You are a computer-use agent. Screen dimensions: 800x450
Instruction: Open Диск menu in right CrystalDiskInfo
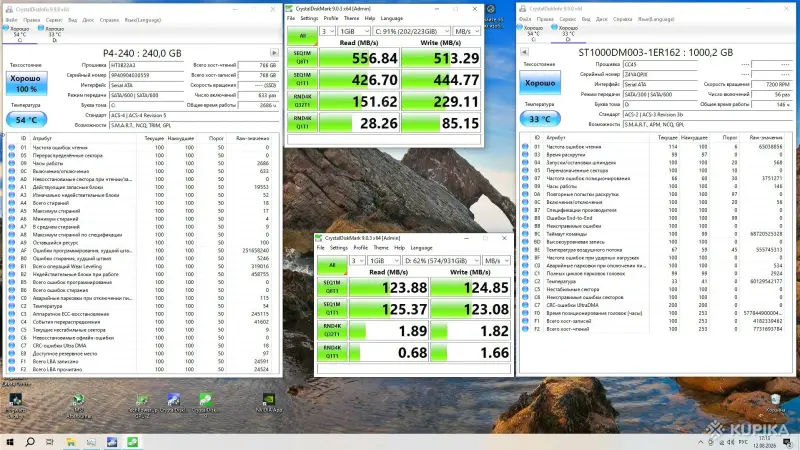click(x=602, y=19)
